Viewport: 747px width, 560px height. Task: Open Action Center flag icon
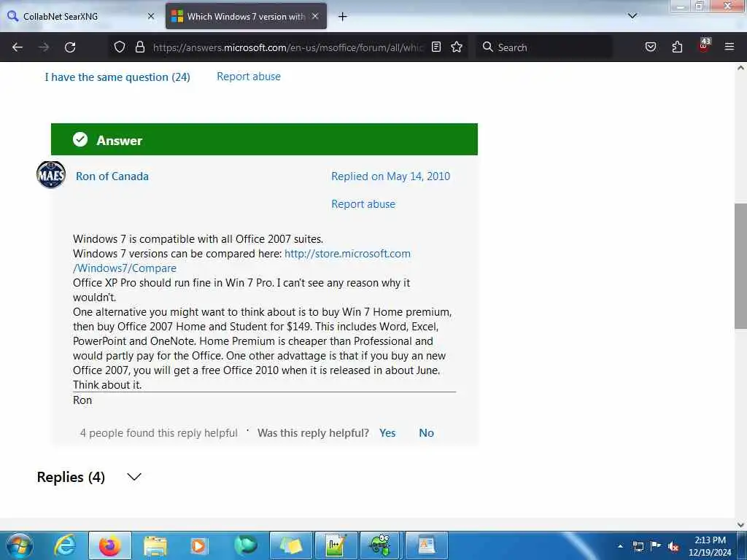coord(656,545)
